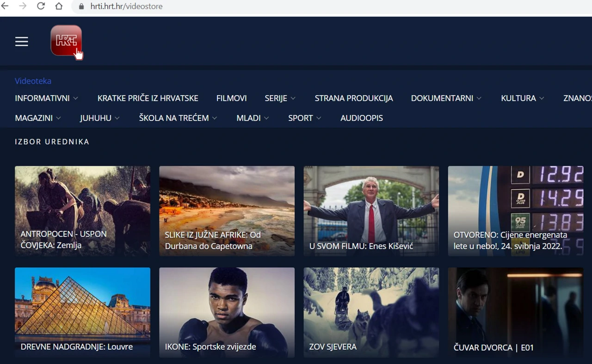
Task: Open KRATKE PRIČE IZ HRVATSKE section
Action: pos(148,98)
